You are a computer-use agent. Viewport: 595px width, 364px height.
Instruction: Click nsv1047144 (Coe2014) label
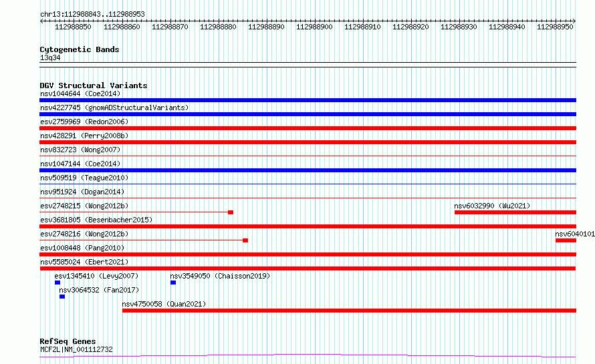[80, 164]
